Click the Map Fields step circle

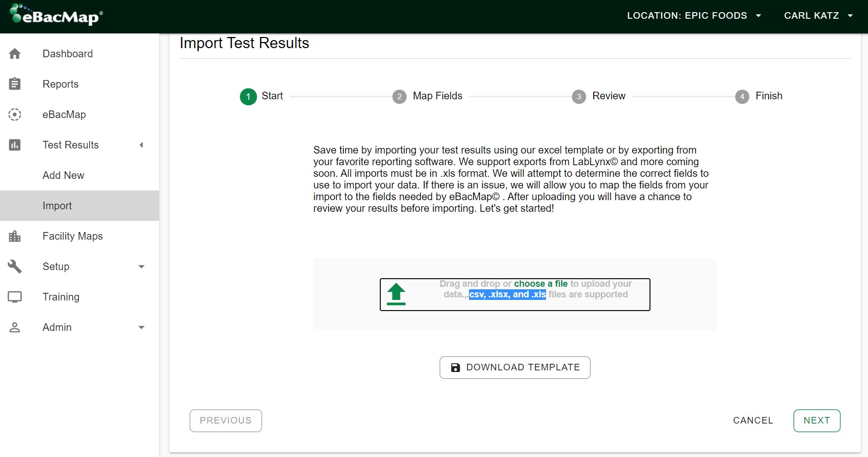[x=400, y=96]
